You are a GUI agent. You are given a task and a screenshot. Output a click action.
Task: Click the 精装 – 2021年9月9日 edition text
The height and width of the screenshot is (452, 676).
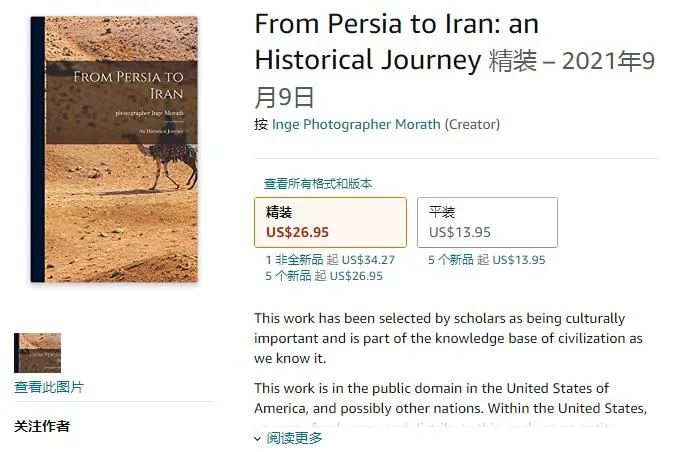[455, 79]
